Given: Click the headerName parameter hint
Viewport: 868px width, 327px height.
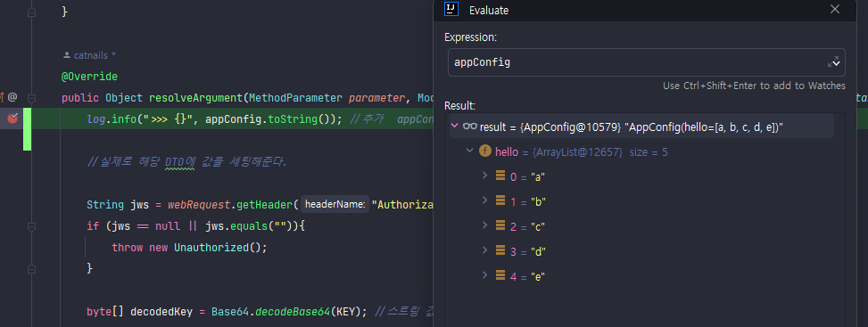Looking at the screenshot, I should pyautogui.click(x=335, y=205).
